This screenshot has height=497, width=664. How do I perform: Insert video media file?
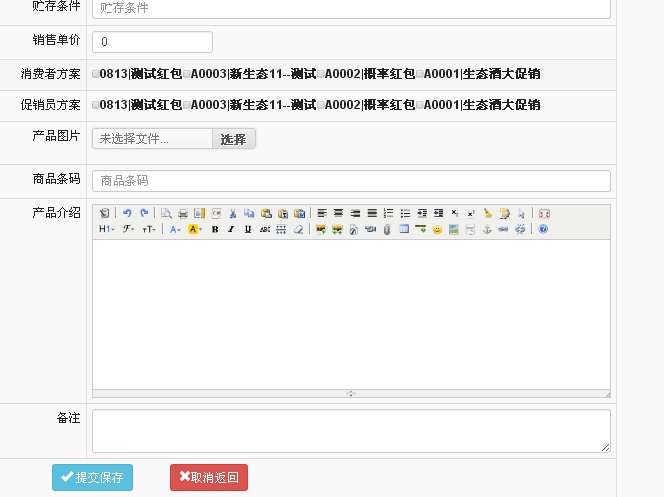point(371,229)
